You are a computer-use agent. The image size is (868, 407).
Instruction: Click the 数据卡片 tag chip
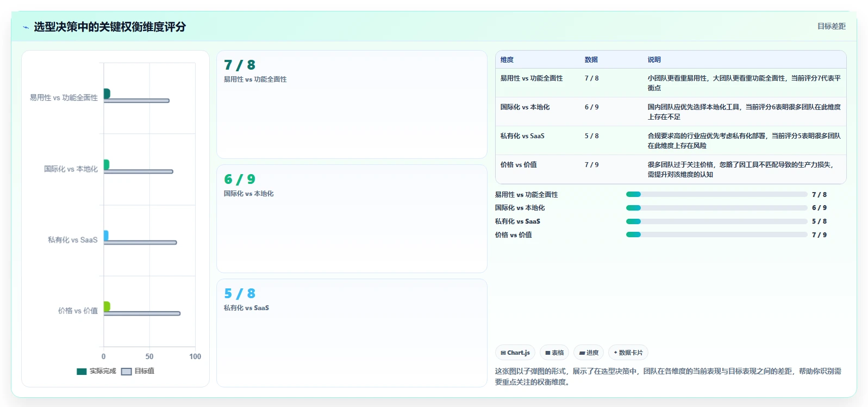coord(628,353)
